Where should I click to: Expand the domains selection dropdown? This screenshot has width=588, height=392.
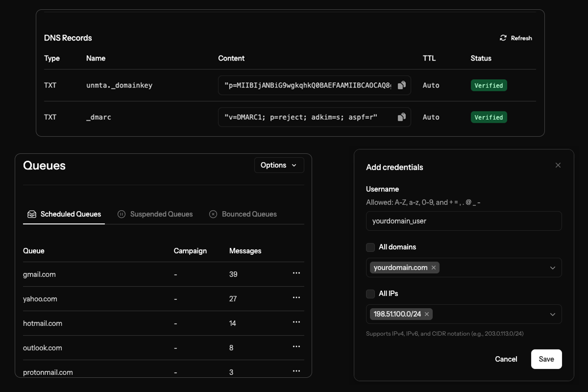[x=552, y=268]
